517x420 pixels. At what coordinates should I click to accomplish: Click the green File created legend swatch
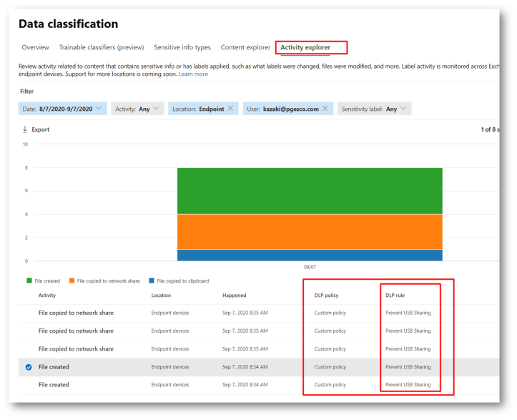click(29, 281)
